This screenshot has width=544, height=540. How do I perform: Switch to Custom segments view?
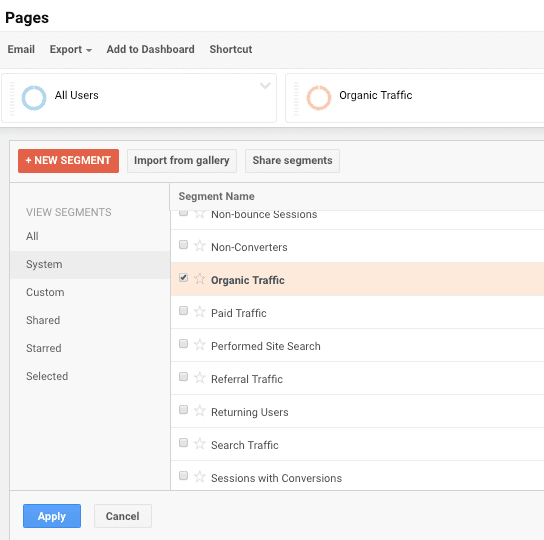point(45,292)
